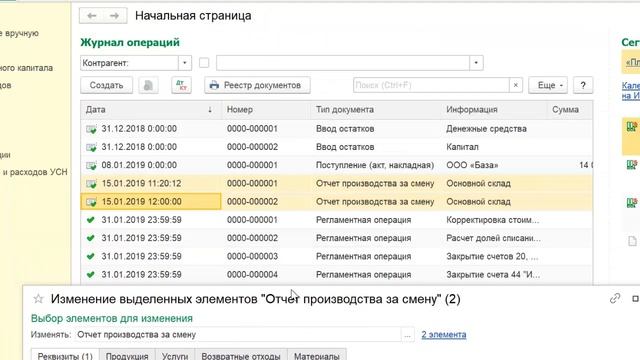Add the dialog to favorites via star
Screen dimensions: 640x360
38,299
